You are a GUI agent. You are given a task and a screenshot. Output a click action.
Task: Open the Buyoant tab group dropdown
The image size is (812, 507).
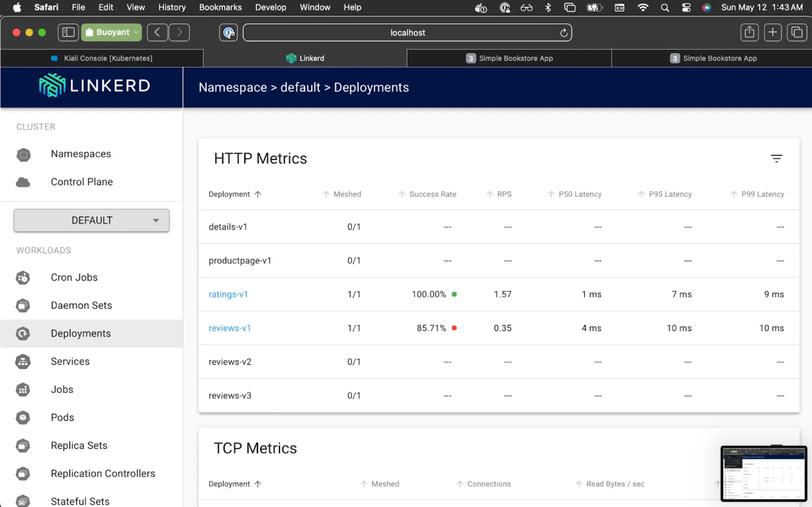[111, 32]
